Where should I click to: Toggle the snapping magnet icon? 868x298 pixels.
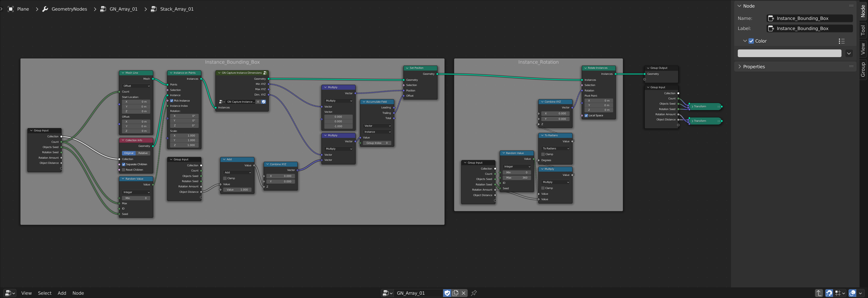(829, 293)
